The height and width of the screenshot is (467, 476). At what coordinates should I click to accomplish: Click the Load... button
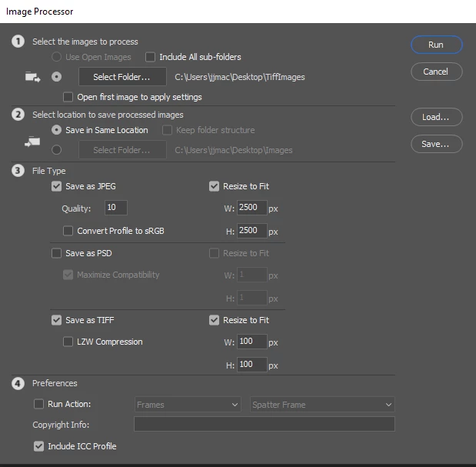pyautogui.click(x=437, y=117)
